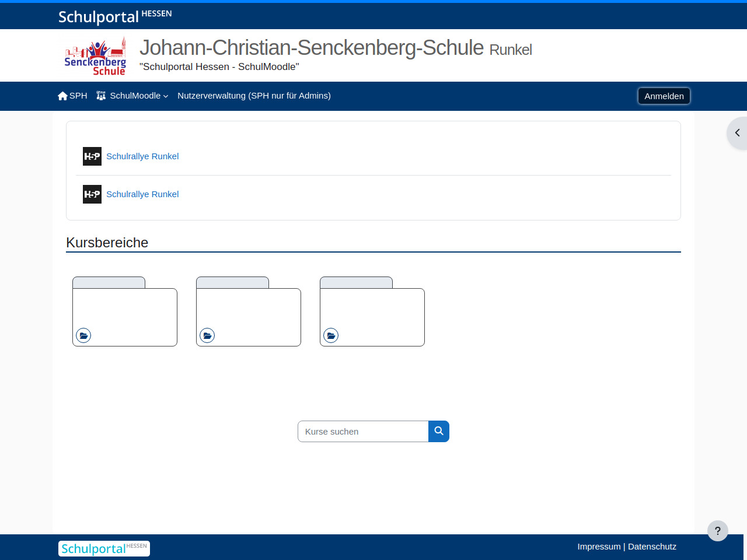The height and width of the screenshot is (560, 747).
Task: Click the second H5P activity icon
Action: (x=92, y=194)
